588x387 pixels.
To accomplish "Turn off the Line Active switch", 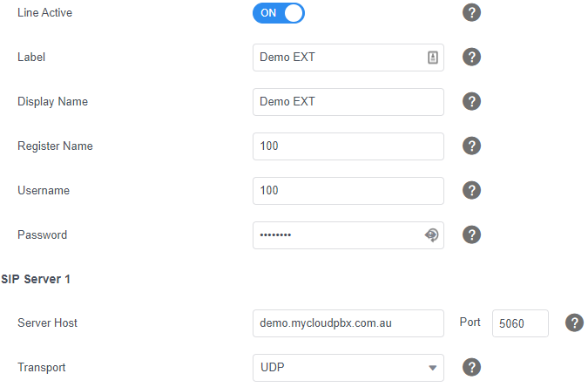I will point(278,13).
